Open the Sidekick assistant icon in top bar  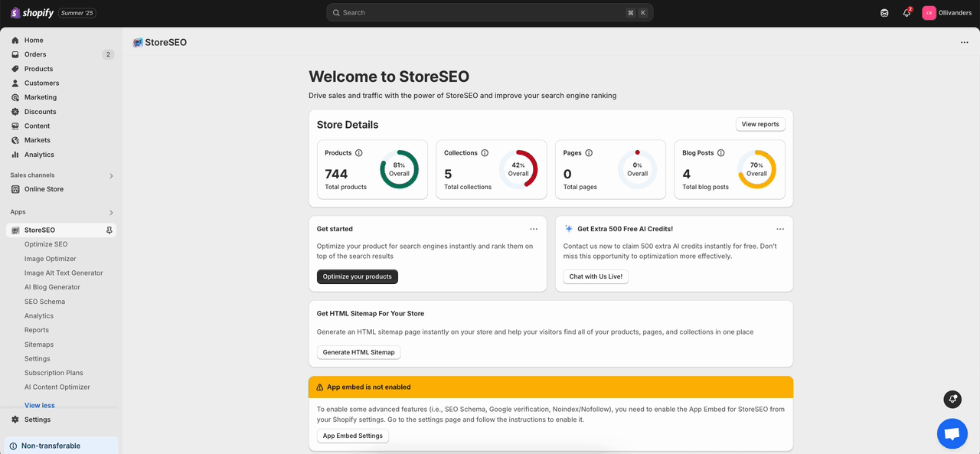coord(884,13)
